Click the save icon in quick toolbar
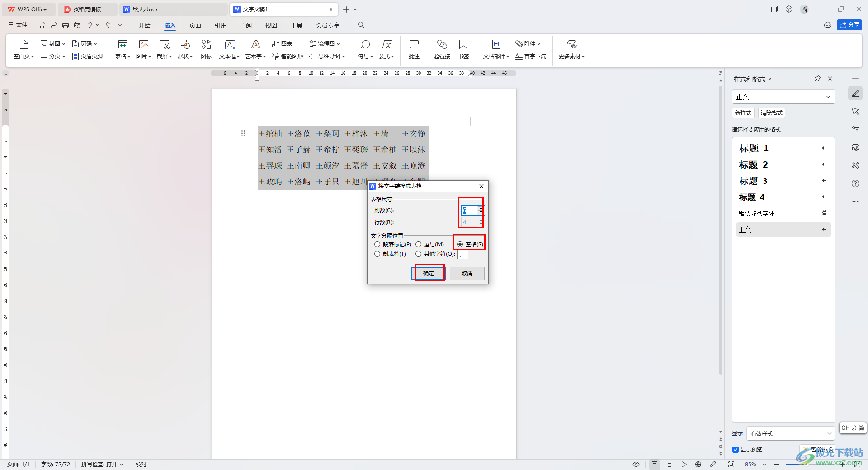The image size is (868, 470). point(42,25)
